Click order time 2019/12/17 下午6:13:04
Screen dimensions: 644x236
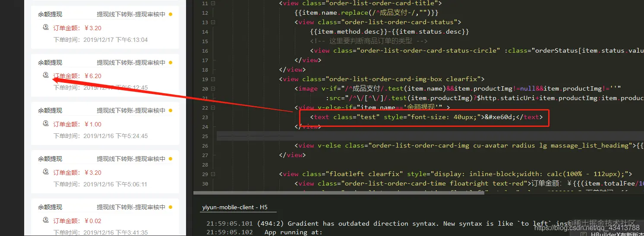(101, 40)
